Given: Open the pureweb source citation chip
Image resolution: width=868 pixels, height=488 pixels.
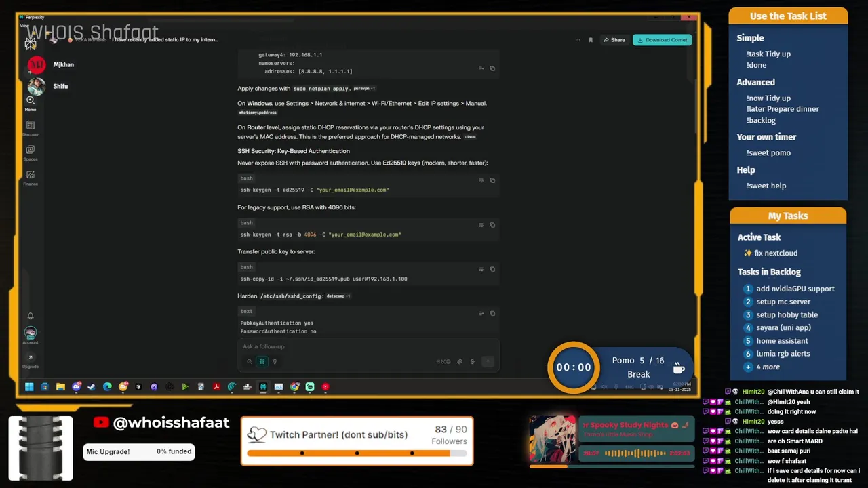Looking at the screenshot, I should pos(364,89).
